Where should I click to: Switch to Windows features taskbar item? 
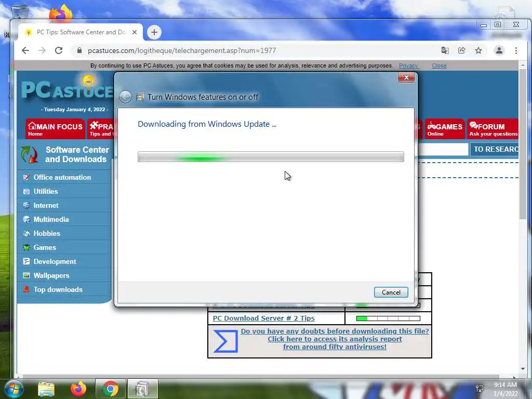[x=142, y=389]
